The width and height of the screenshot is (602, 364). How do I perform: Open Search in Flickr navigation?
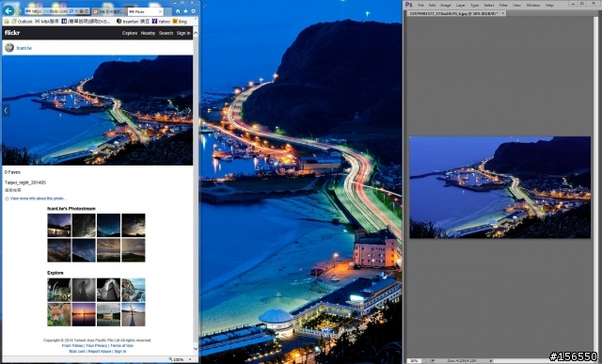[166, 34]
